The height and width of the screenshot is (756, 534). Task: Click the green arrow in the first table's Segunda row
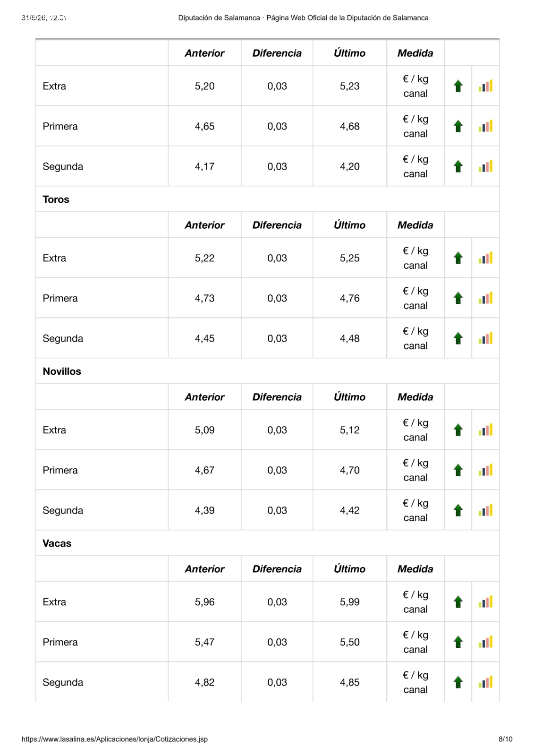point(458,166)
